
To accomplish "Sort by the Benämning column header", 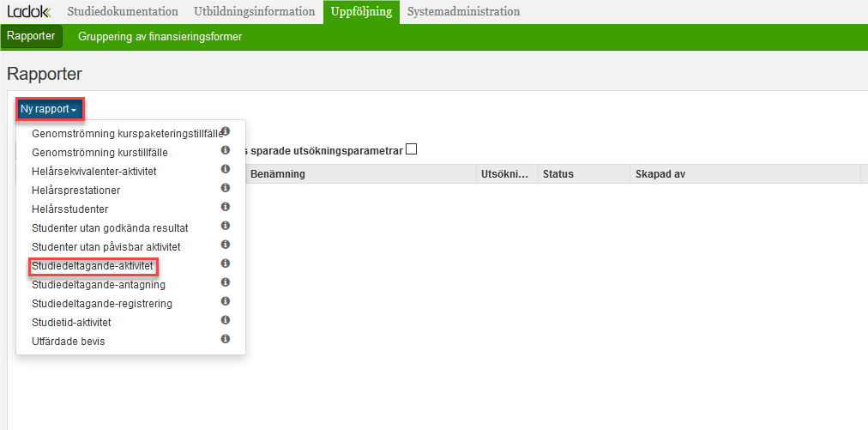I will tap(277, 174).
